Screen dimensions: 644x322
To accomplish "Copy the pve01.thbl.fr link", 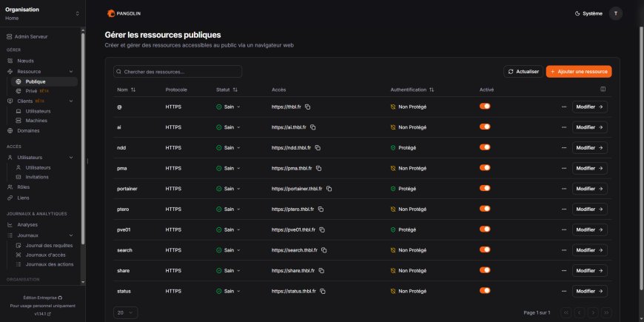I will 322,230.
